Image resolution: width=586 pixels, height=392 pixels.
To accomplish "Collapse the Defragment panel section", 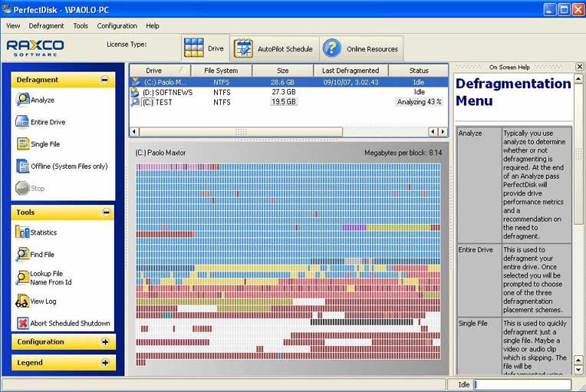I will coord(104,80).
